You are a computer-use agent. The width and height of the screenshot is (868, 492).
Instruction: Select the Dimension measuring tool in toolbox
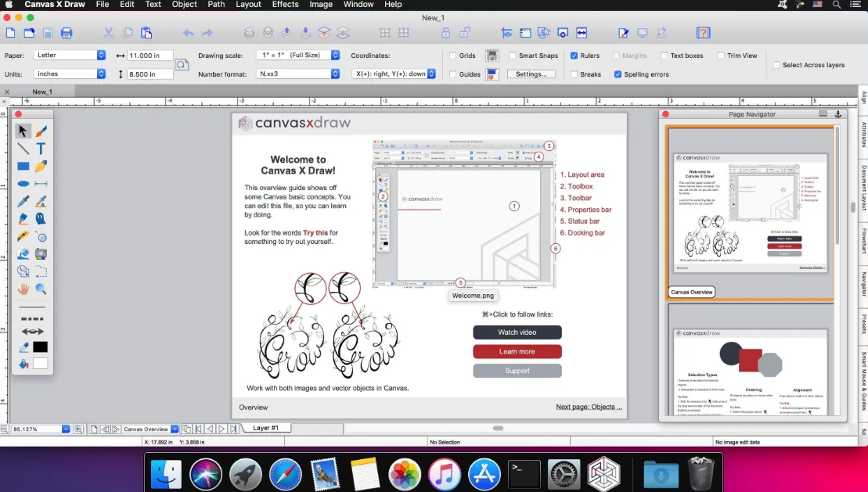tap(41, 184)
